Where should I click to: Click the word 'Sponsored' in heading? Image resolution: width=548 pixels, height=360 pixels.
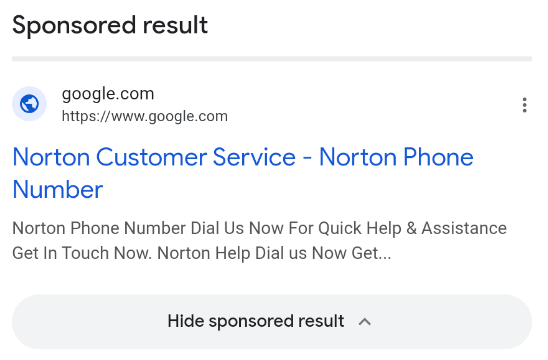[x=74, y=26]
